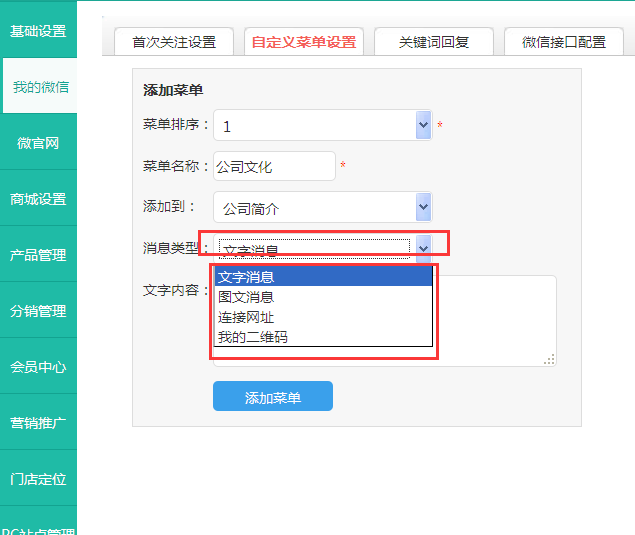
Task: Open 产品管理 sidebar item
Action: tap(38, 255)
